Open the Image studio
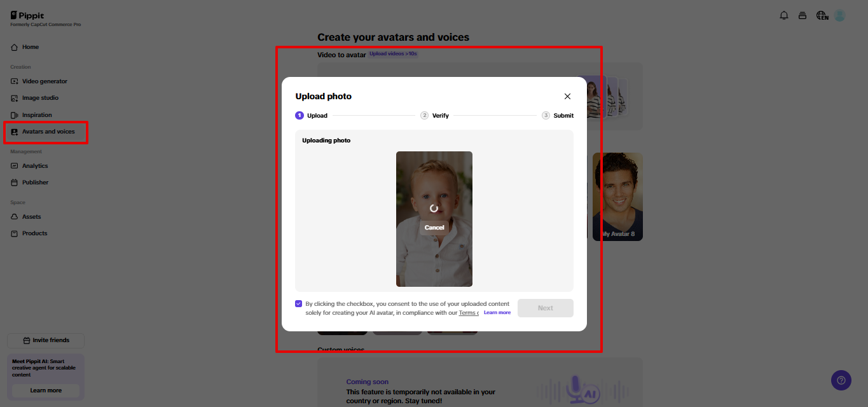This screenshot has height=407, width=868. click(41, 97)
